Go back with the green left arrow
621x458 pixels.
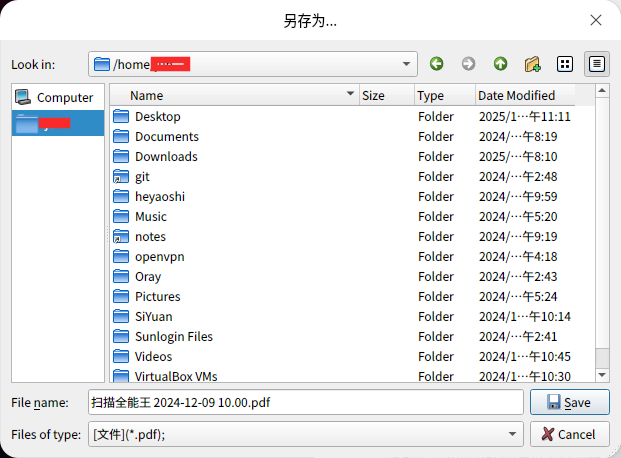point(436,64)
